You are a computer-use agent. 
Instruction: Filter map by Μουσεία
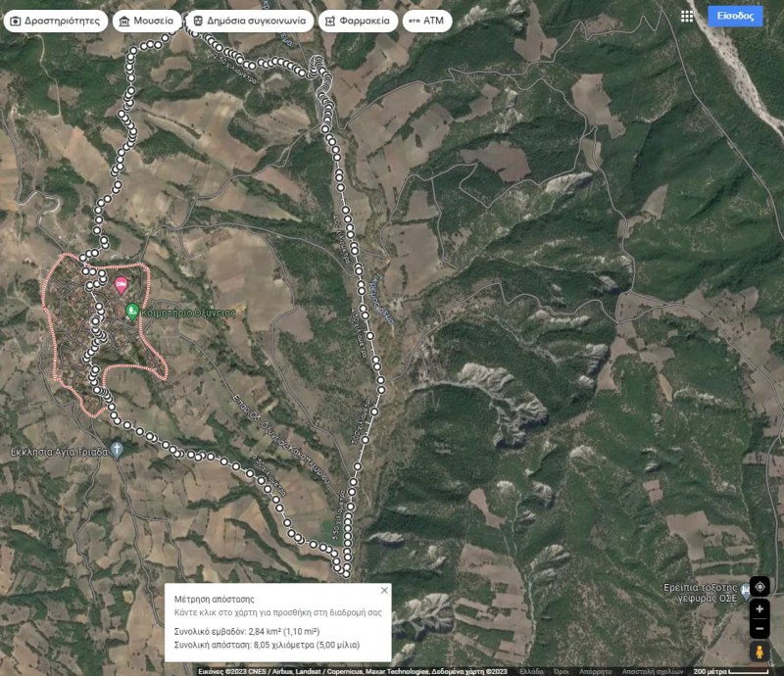(147, 21)
